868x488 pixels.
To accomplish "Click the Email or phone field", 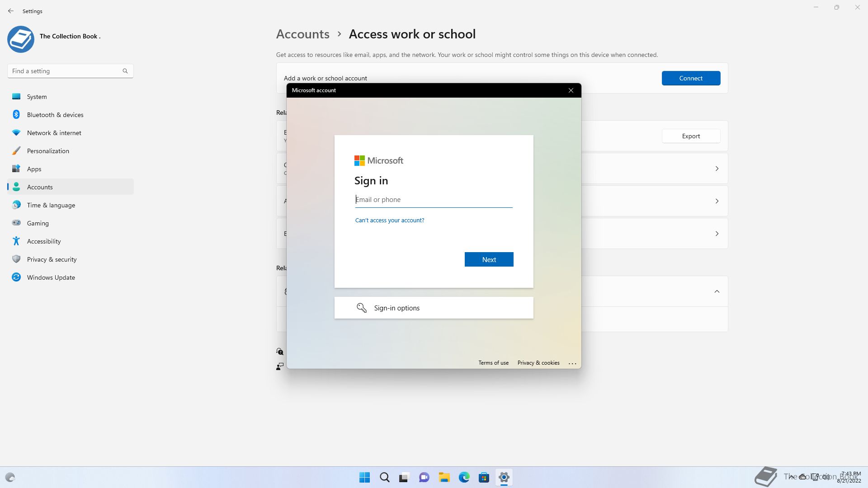I will click(x=434, y=200).
